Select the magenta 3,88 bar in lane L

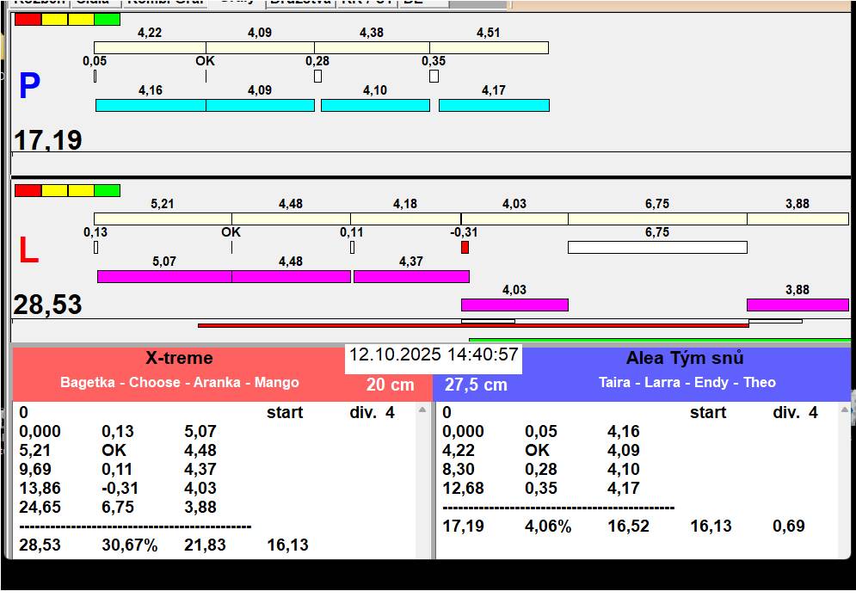(x=797, y=305)
